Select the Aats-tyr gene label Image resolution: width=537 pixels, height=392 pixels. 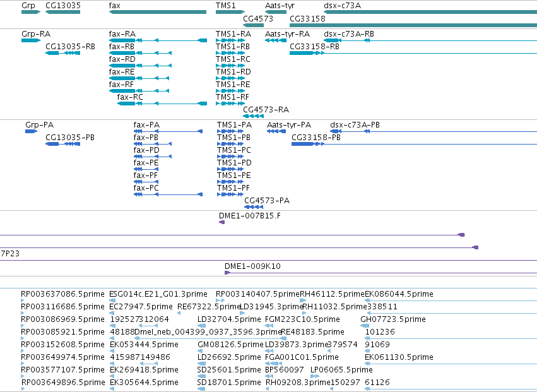pos(280,6)
